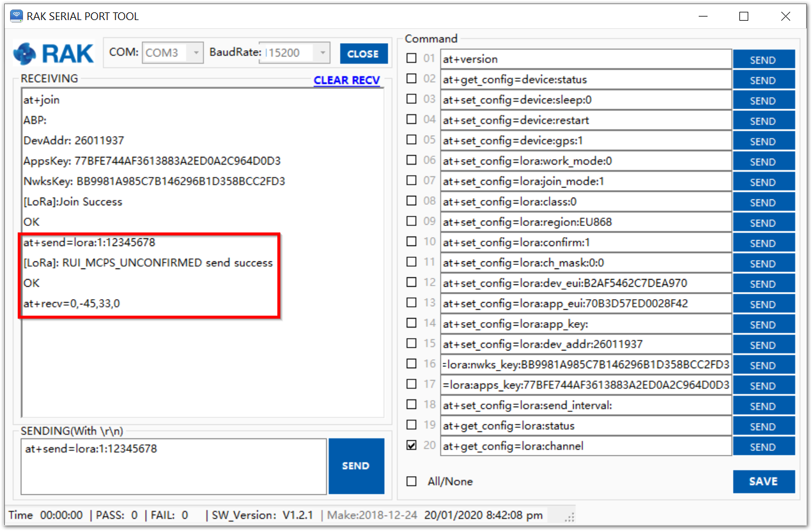Check command 05 device:gps checkbox
Viewport: 812px width, 531px height.
tap(411, 140)
